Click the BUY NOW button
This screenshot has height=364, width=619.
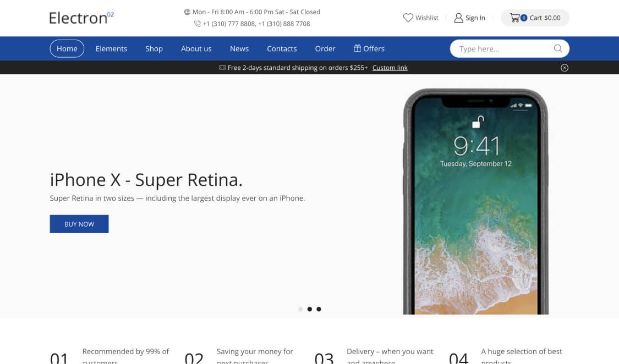79,224
